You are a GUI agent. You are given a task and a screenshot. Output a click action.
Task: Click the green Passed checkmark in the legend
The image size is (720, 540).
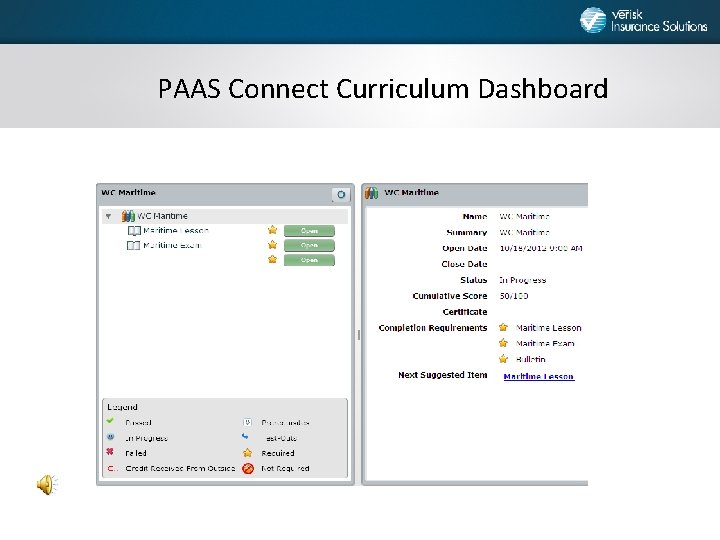tap(110, 421)
